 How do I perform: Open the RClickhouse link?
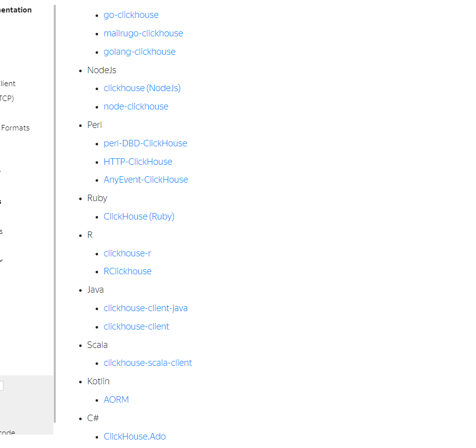coord(127,271)
